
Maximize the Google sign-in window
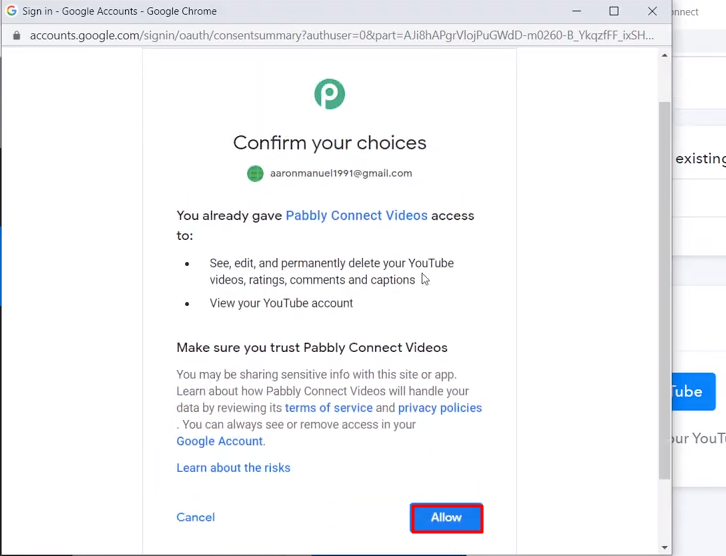click(x=614, y=11)
